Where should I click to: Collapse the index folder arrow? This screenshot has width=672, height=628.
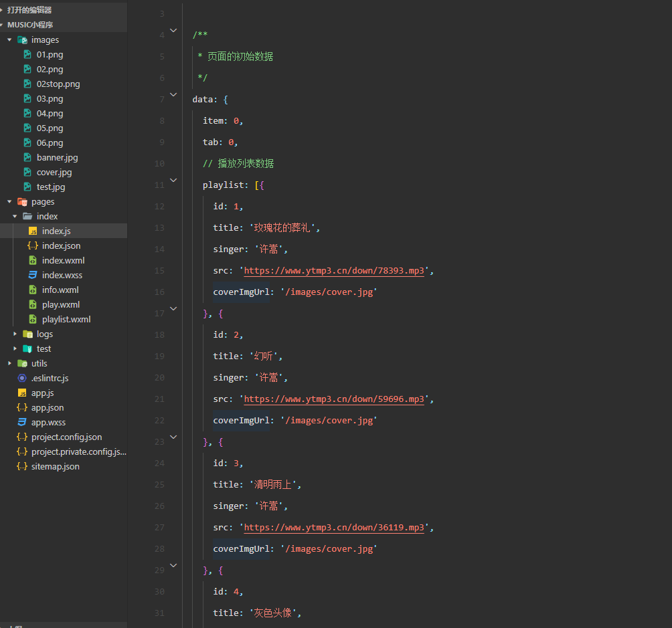click(15, 216)
